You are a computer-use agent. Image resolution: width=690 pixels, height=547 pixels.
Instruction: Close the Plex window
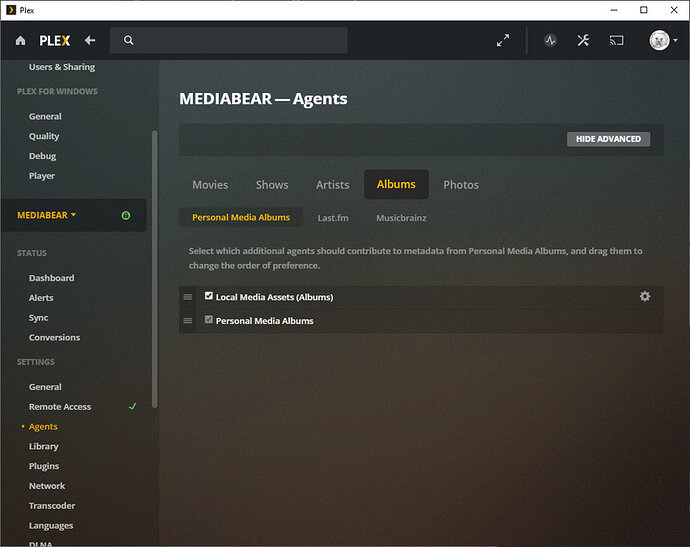(x=674, y=10)
